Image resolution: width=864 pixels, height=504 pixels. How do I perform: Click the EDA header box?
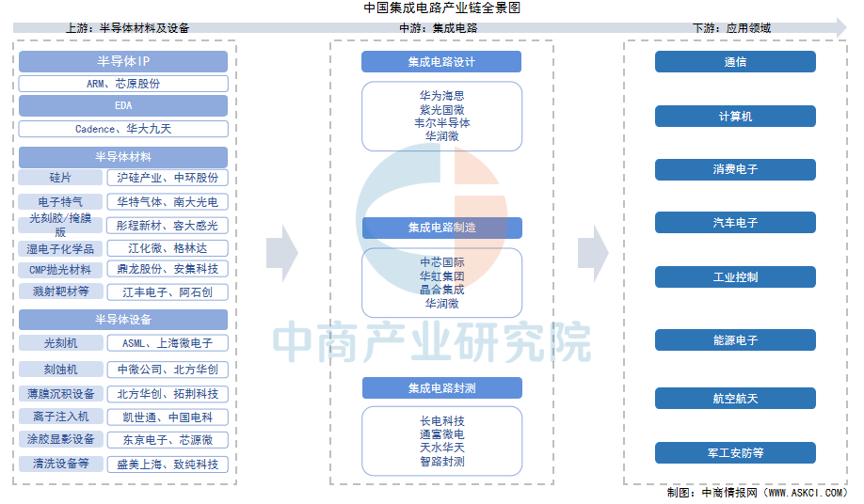123,105
